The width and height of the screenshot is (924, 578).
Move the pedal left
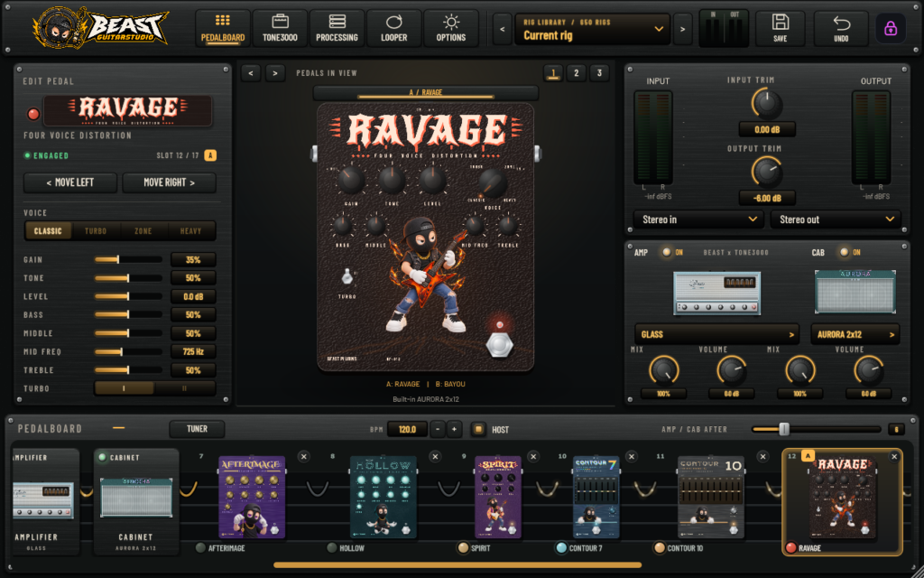coord(70,182)
